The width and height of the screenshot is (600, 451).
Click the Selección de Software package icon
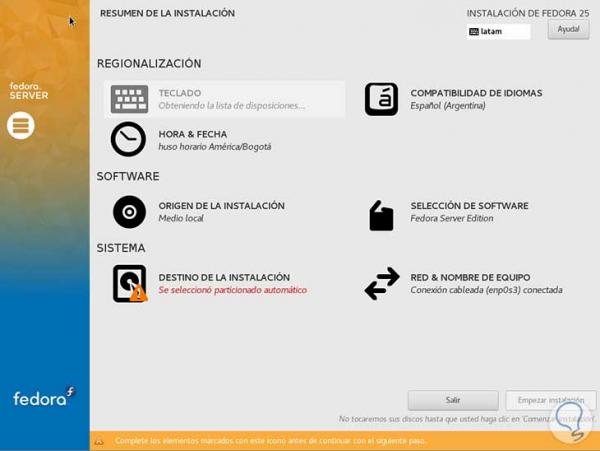pos(381,216)
